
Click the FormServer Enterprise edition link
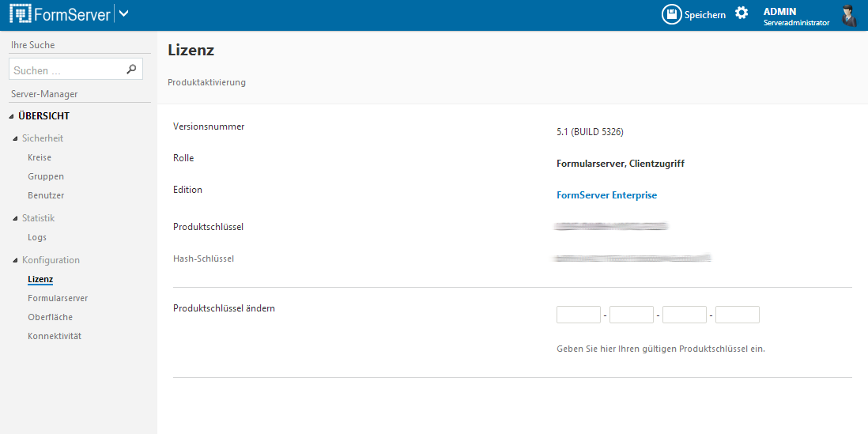pyautogui.click(x=606, y=194)
